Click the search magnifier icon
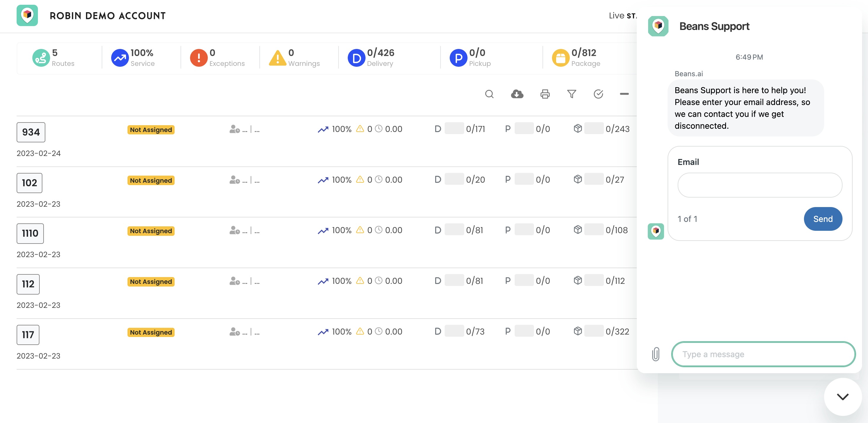 [x=489, y=94]
